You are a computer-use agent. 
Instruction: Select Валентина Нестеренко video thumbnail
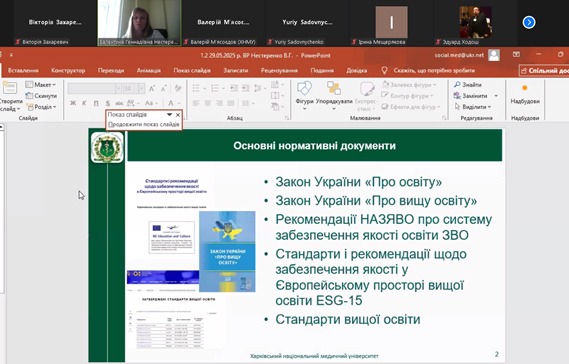coord(139,23)
